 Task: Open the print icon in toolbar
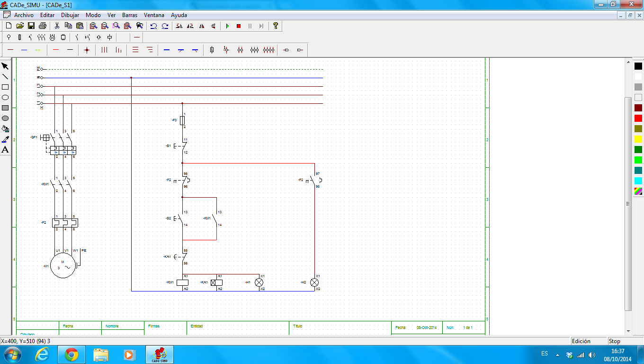43,26
